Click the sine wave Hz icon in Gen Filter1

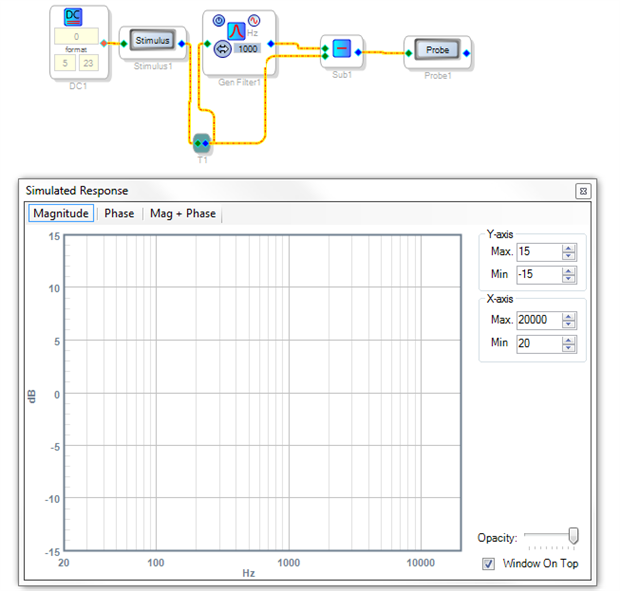pyautogui.click(x=253, y=20)
